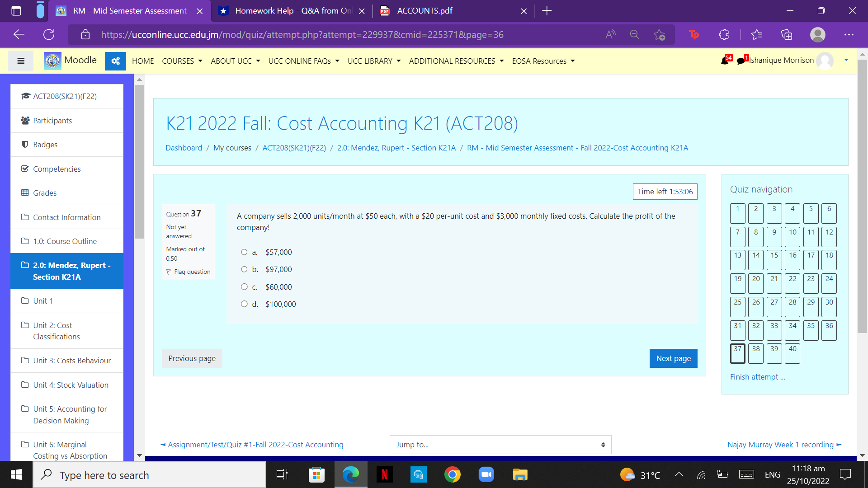Expand the COURSES dropdown
Viewport: 868px width, 488px height.
click(x=182, y=61)
